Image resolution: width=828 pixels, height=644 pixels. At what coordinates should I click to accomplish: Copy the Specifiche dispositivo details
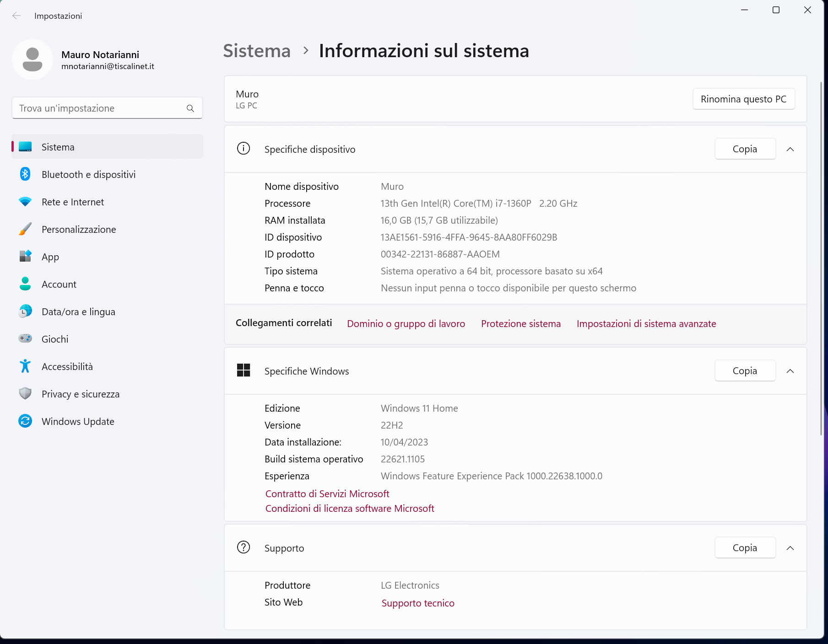point(745,149)
